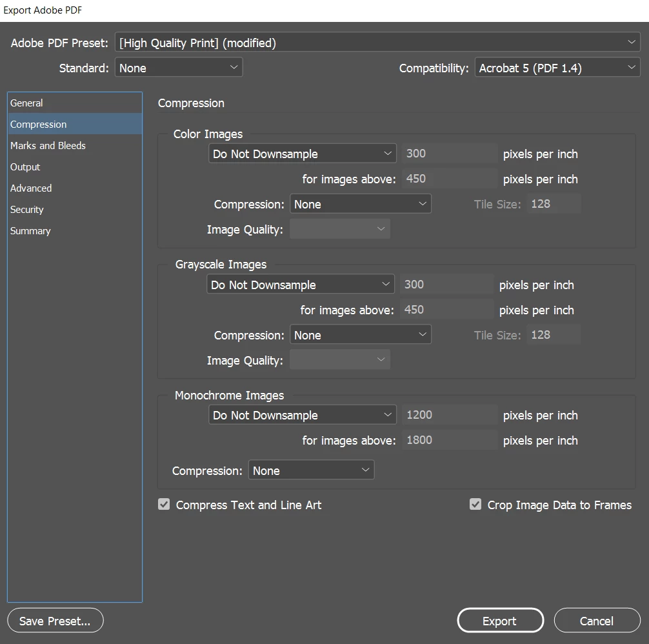
Task: Select Compression in the left panel list
Action: point(75,124)
